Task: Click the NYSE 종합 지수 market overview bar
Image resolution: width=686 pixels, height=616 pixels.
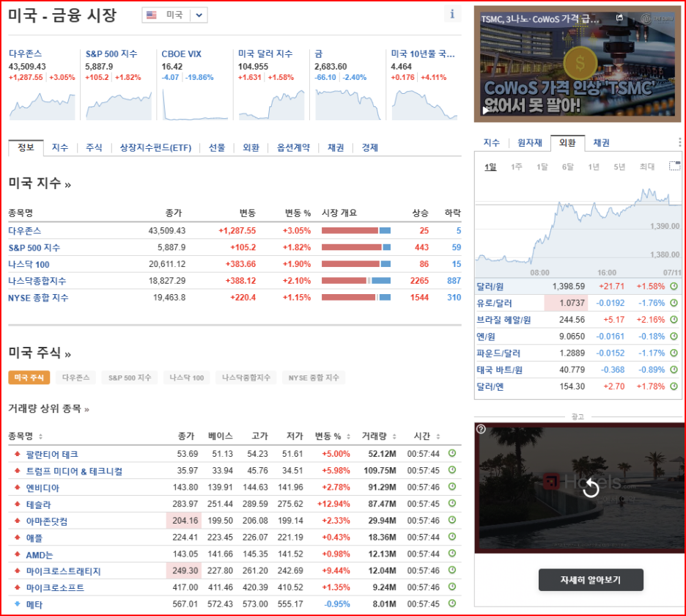Action: [x=356, y=297]
